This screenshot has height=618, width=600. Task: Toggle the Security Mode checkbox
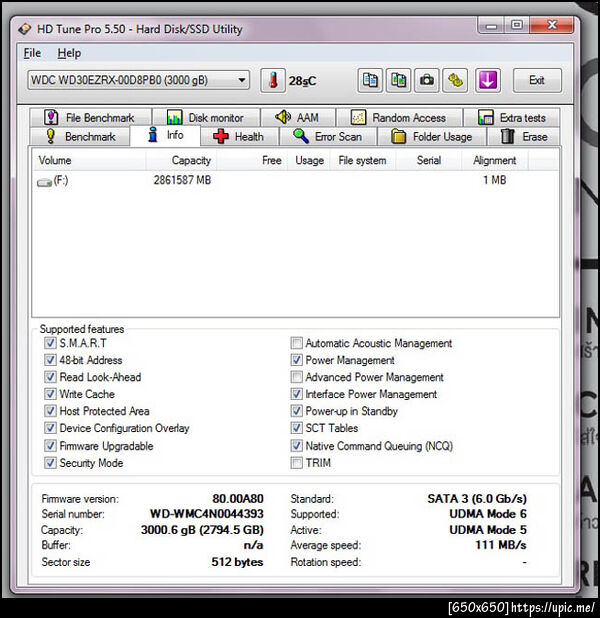tap(50, 463)
